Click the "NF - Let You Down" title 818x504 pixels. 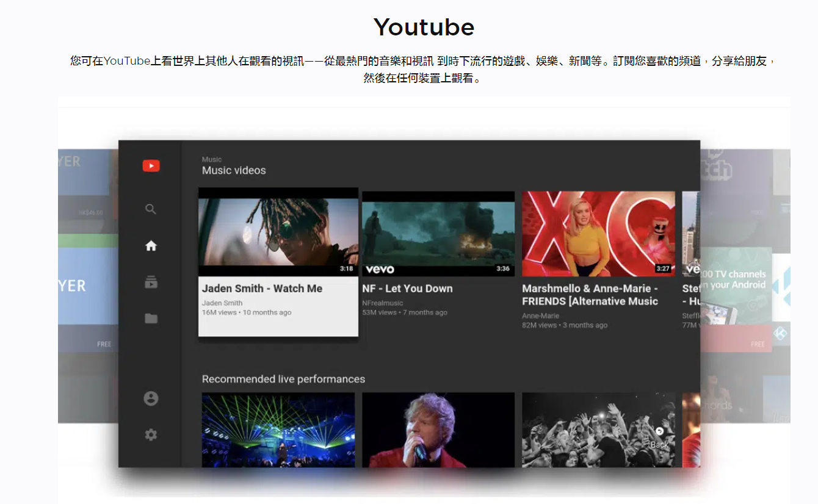pyautogui.click(x=407, y=289)
